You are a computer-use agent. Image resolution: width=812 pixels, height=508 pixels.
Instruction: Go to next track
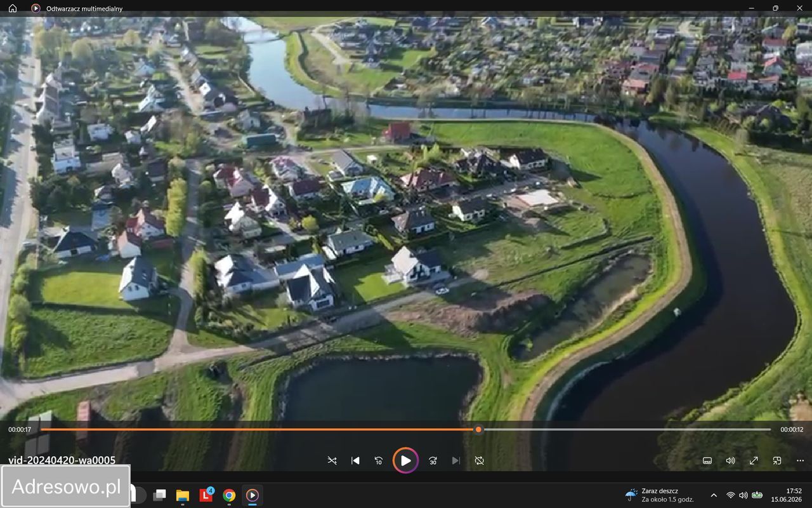[455, 460]
